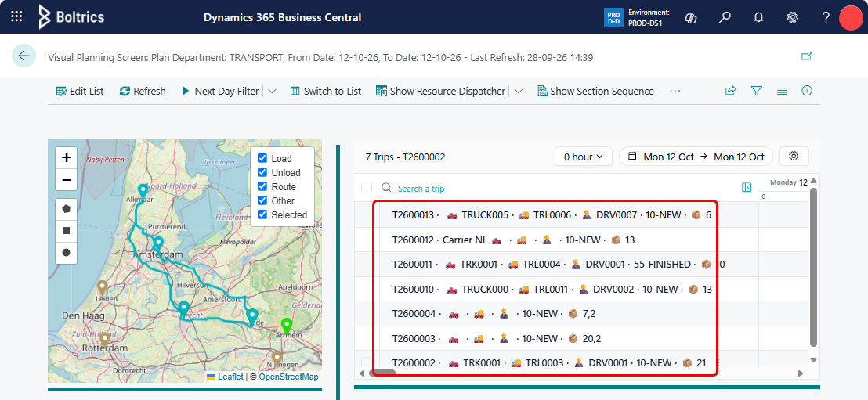Select the polygon draw tool on map
868x400 pixels.
[67, 209]
